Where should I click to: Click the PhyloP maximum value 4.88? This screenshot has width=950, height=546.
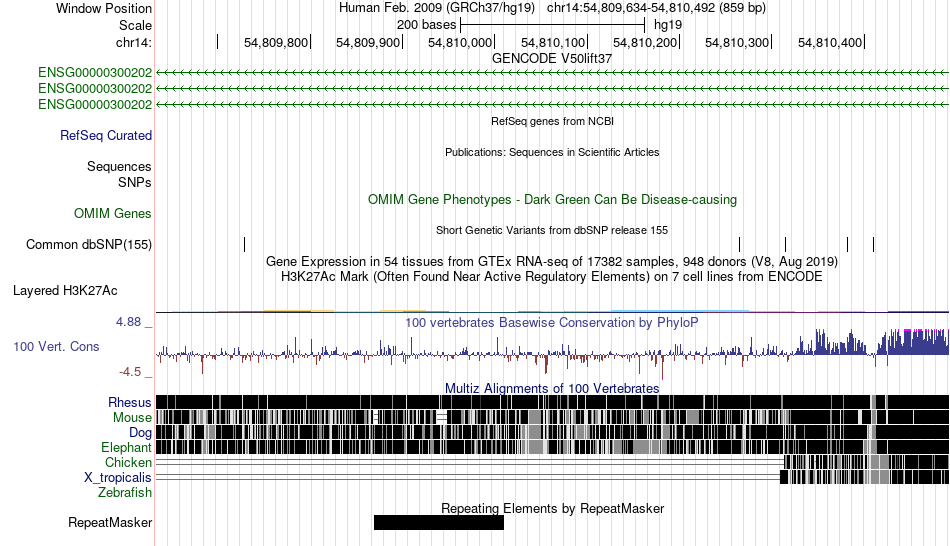click(129, 322)
